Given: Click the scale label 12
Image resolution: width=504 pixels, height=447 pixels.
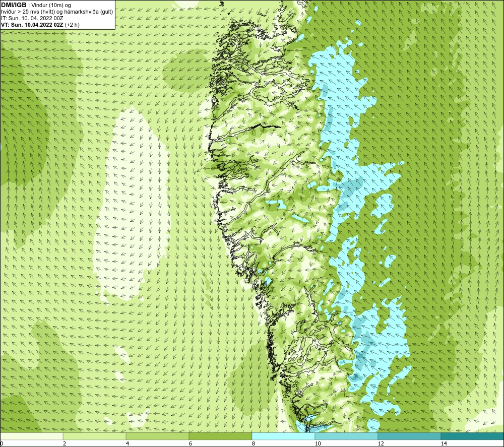Looking at the screenshot, I should pyautogui.click(x=381, y=443).
